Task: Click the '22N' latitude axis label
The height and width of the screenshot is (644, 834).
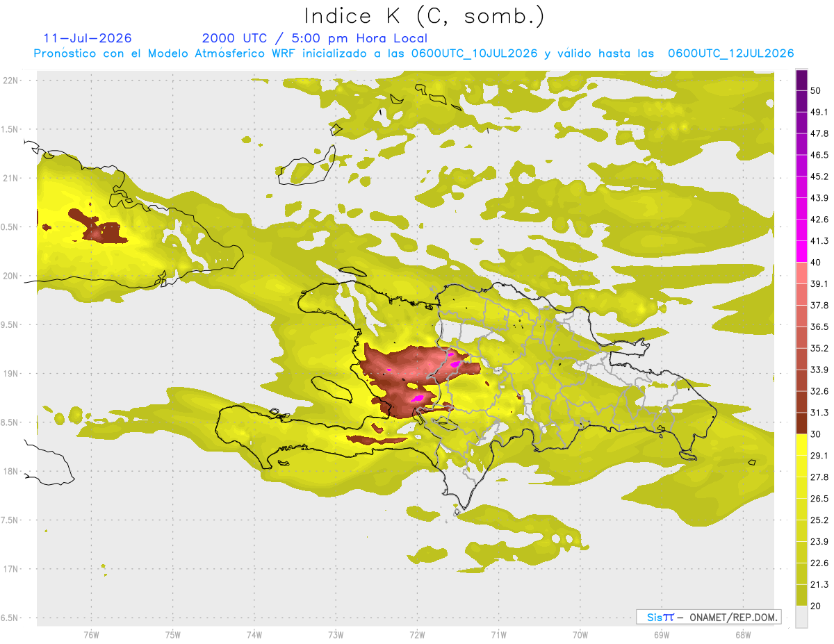Action: pyautogui.click(x=11, y=80)
